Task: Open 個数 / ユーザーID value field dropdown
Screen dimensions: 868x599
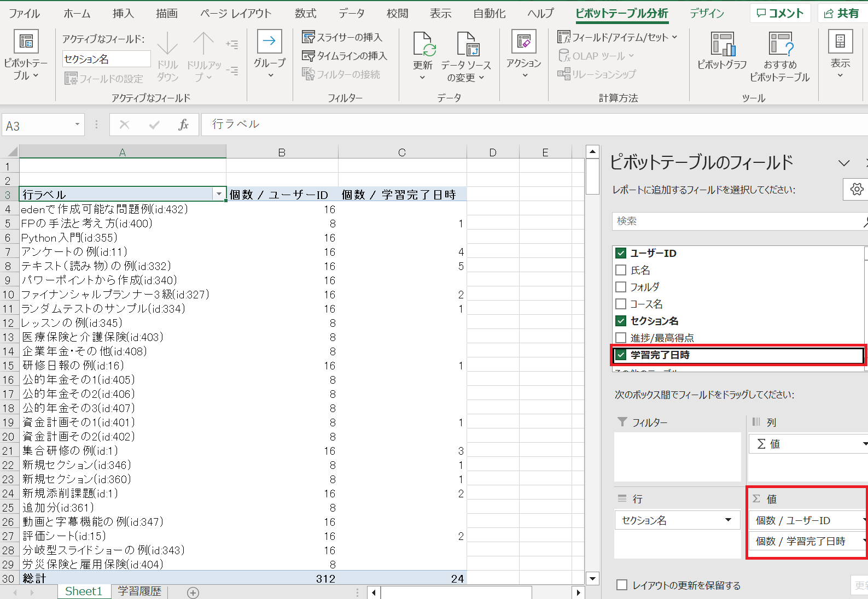Action: click(865, 520)
